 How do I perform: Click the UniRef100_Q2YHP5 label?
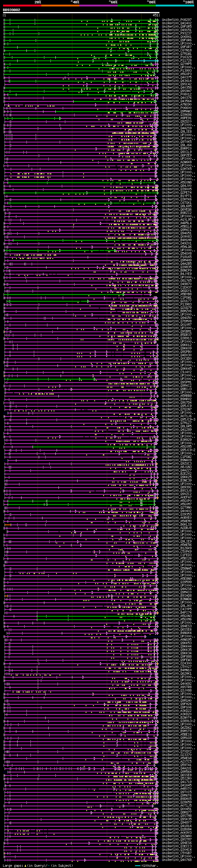click(177, 64)
